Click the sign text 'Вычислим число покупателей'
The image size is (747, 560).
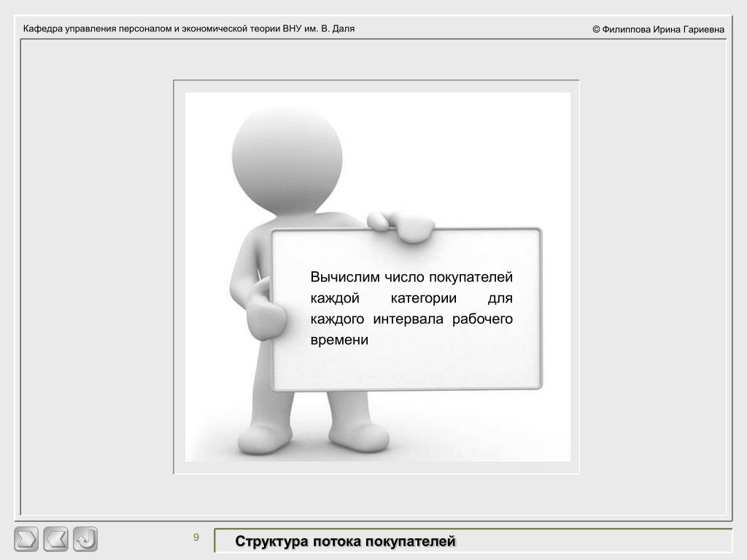(411, 276)
